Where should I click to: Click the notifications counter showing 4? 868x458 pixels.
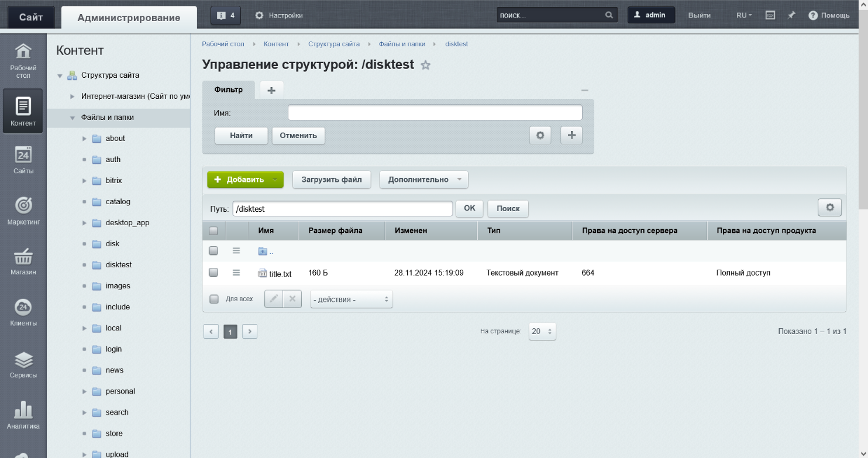[225, 15]
